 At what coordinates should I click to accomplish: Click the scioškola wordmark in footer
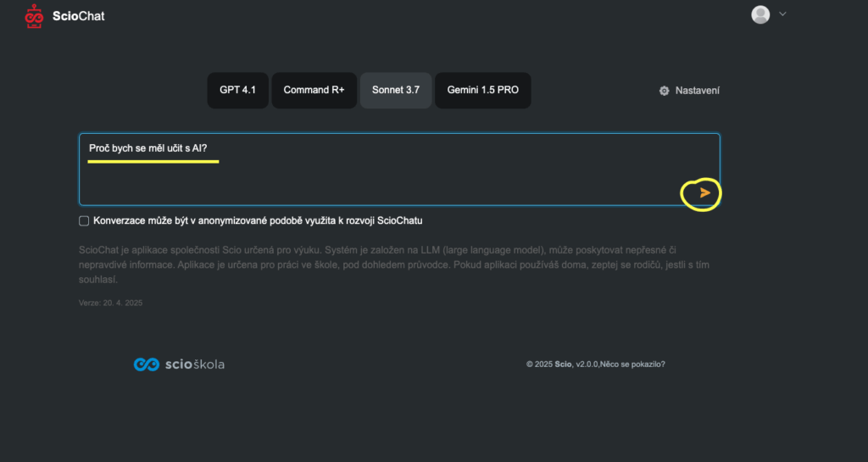click(x=195, y=364)
